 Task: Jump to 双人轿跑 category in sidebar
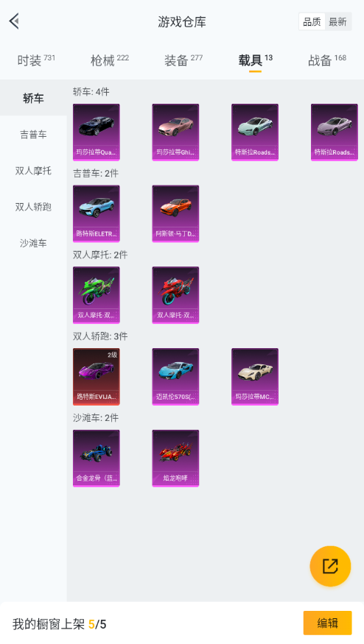click(x=33, y=207)
